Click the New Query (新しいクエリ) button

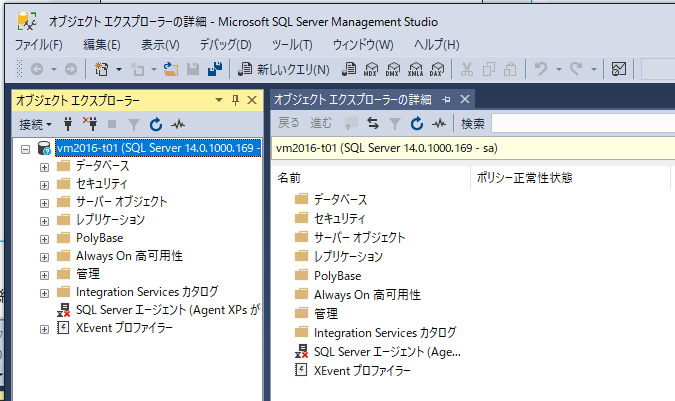coord(284,69)
